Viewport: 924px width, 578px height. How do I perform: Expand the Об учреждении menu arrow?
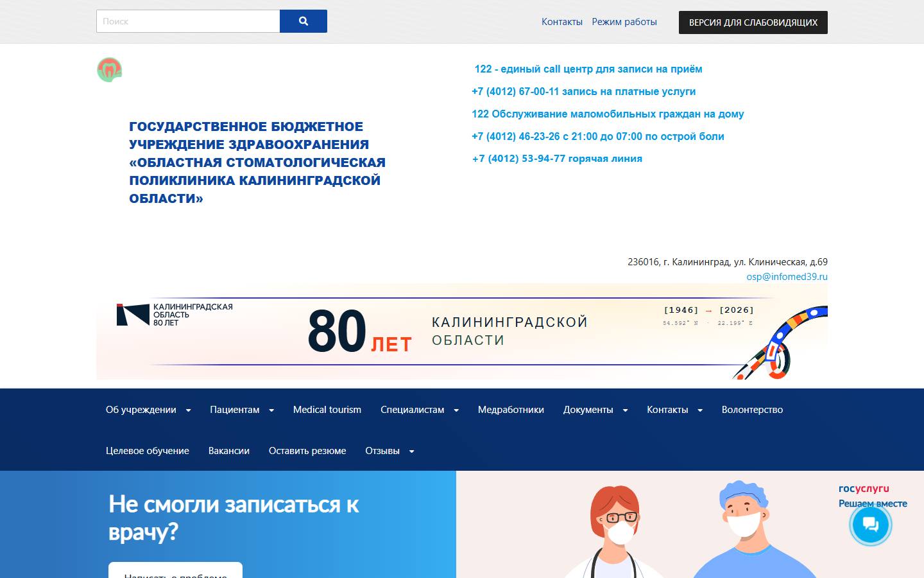coord(188,410)
